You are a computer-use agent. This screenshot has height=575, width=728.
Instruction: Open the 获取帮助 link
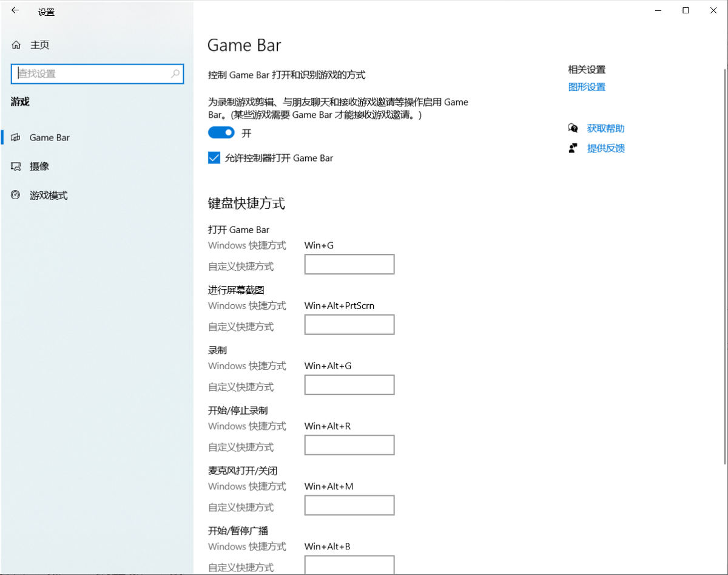point(605,128)
